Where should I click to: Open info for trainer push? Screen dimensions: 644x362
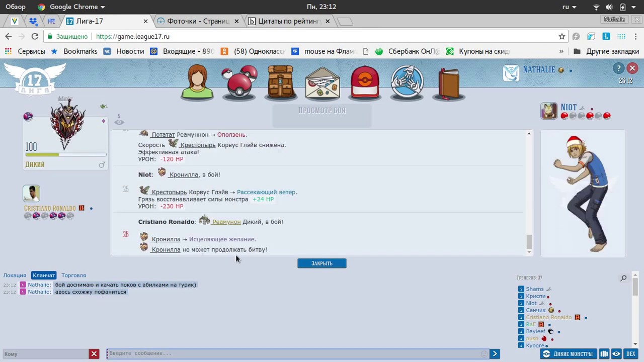point(521,338)
